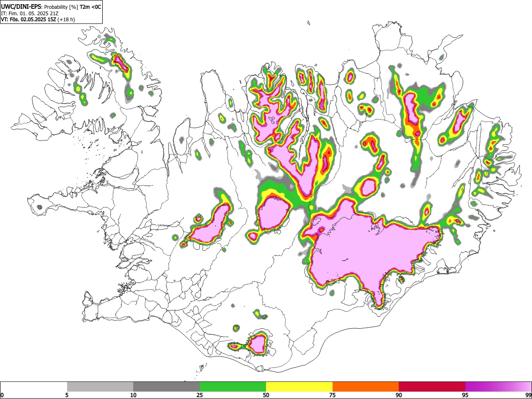This screenshot has width=532, height=399.
Task: Click the 'T2m <0C' parameter label
Action: (90, 7)
